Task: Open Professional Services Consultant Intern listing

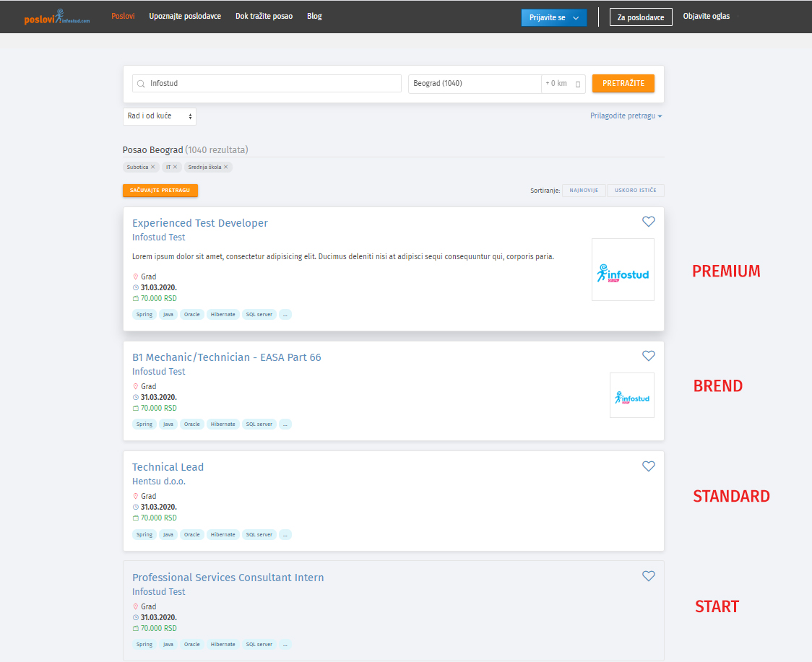Action: point(228,577)
